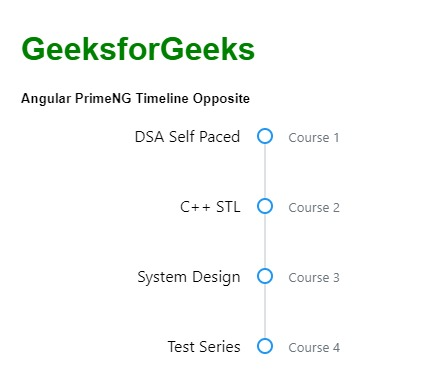Select the Course 3 text
The width and height of the screenshot is (437, 382).
[x=314, y=278]
